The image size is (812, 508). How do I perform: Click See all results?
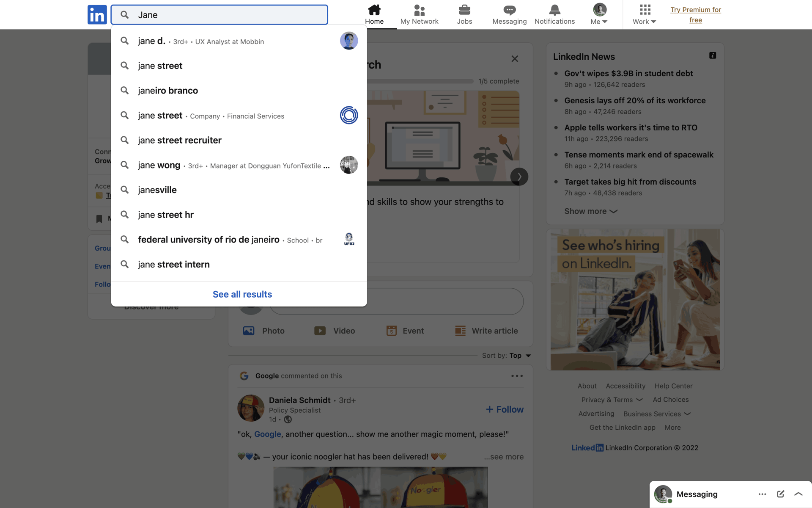tap(242, 294)
